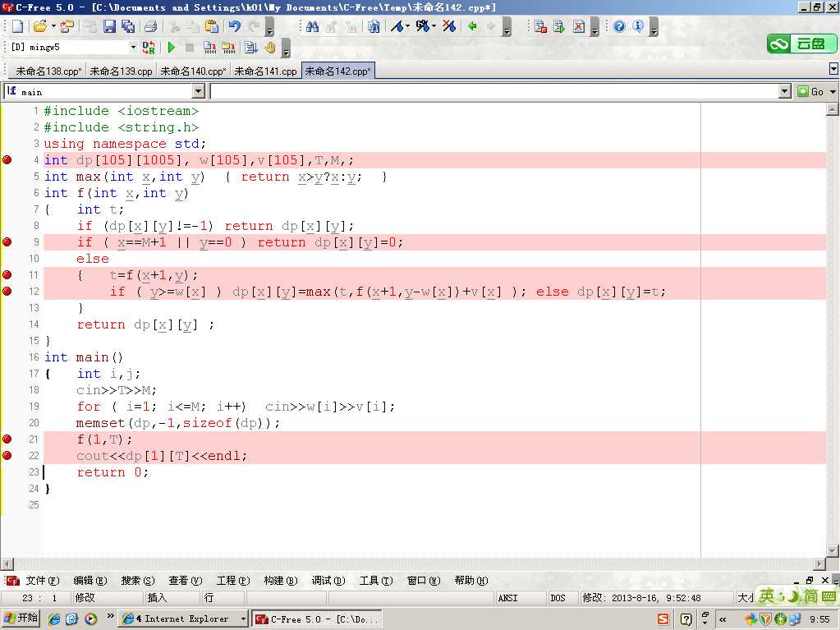Click the green 云盘 cloud disk button
The image size is (840, 630).
click(801, 44)
